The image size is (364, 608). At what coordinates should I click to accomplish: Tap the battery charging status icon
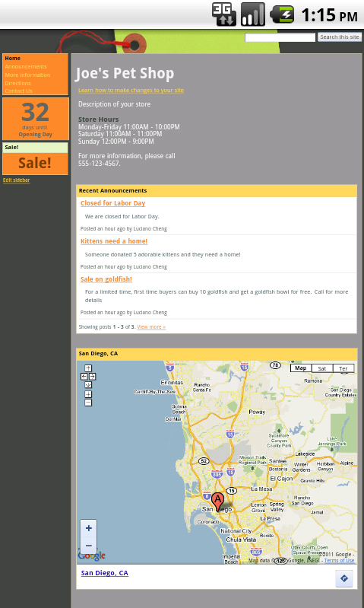click(282, 14)
